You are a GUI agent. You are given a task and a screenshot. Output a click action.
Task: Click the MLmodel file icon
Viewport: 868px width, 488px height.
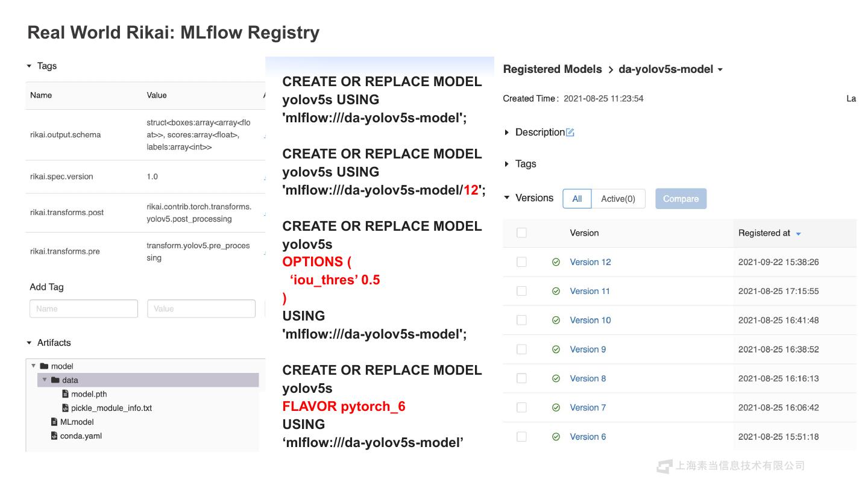pyautogui.click(x=54, y=422)
